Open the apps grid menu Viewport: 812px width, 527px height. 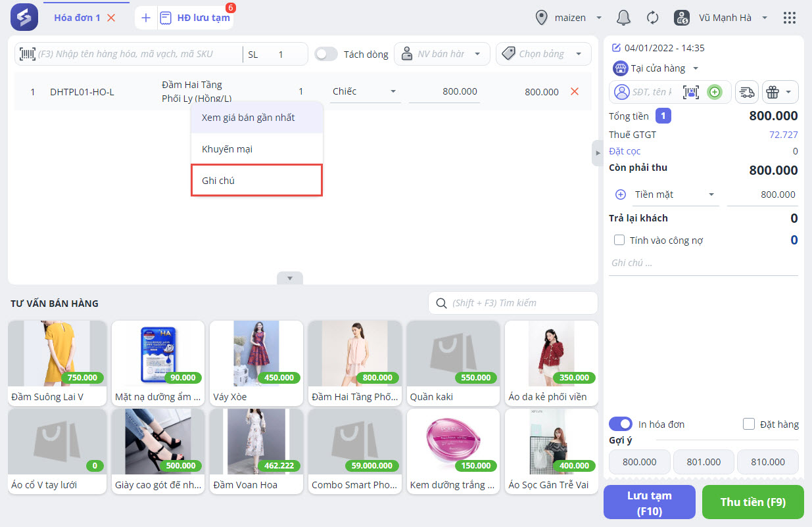coord(790,18)
